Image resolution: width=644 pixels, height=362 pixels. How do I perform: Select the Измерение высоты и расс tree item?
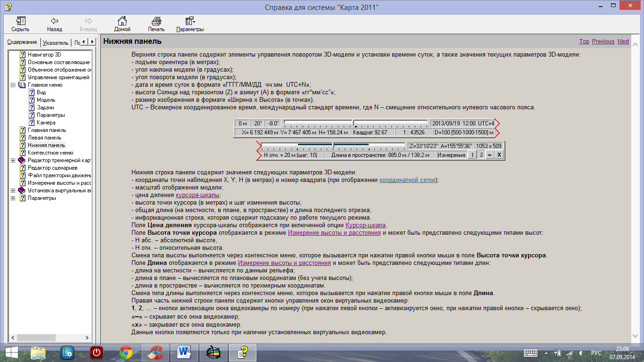click(x=59, y=183)
